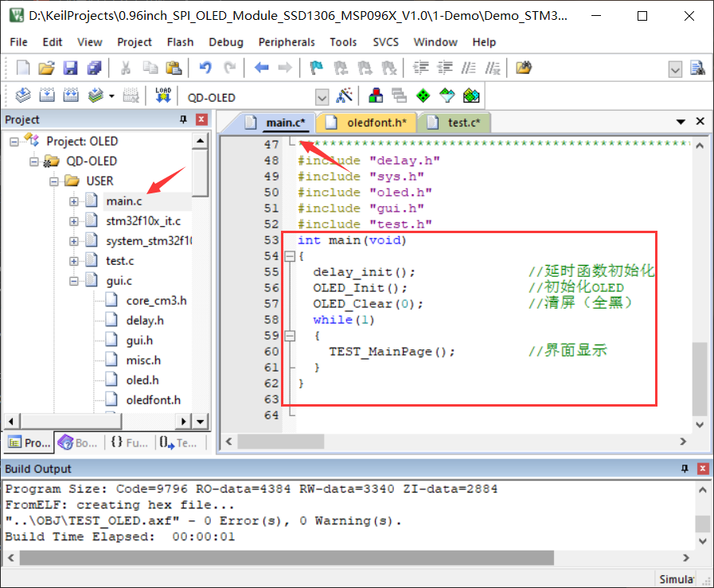The image size is (714, 588).
Task: Click the Indent selection icon
Action: coord(421,68)
